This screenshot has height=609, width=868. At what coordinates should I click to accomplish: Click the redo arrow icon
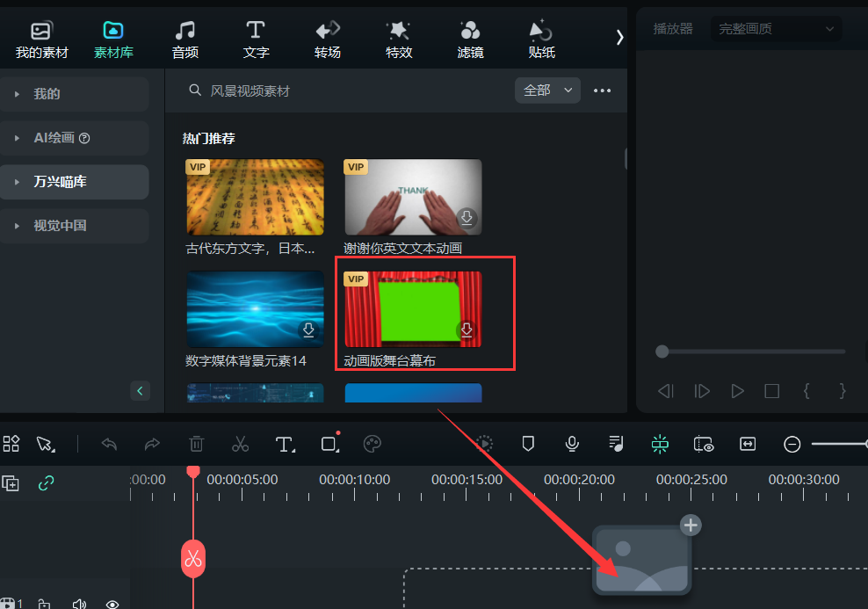[x=152, y=444]
